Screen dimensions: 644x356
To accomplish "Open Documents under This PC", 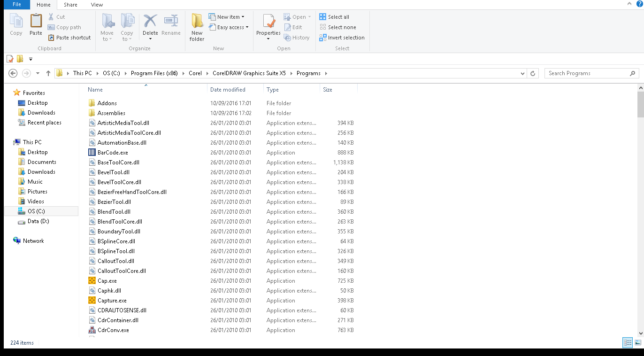I will pos(42,162).
